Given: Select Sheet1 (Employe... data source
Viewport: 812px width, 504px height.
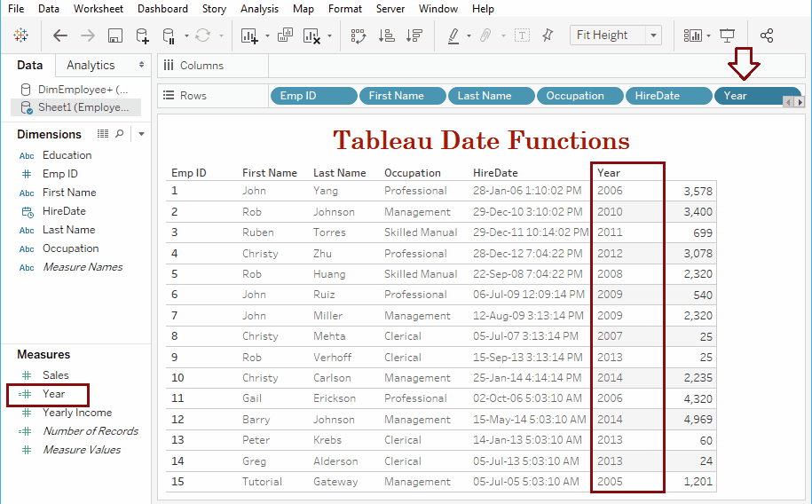Looking at the screenshot, I should (75, 107).
